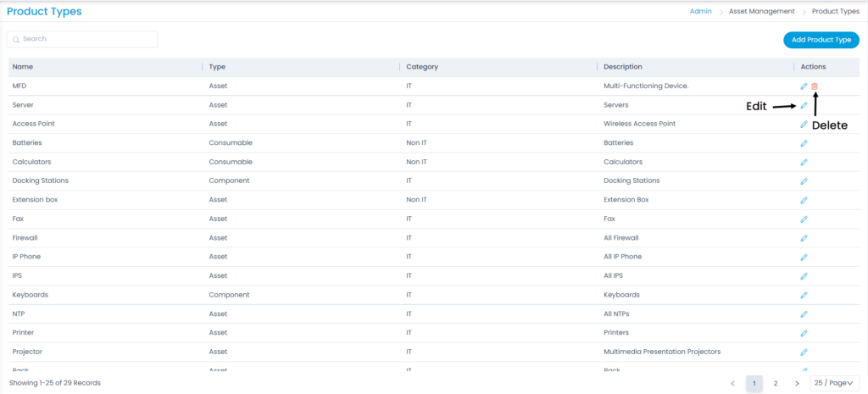Edit the Access Point row

point(804,124)
